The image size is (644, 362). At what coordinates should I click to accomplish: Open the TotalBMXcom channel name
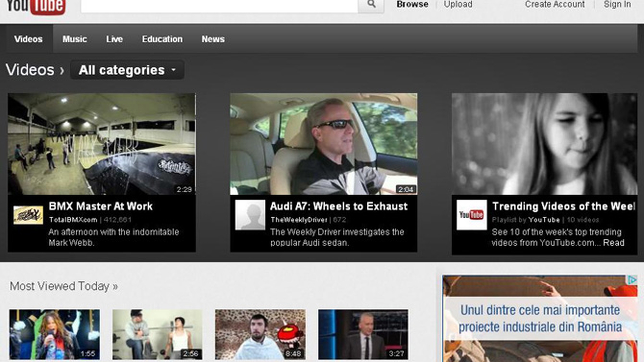point(73,220)
